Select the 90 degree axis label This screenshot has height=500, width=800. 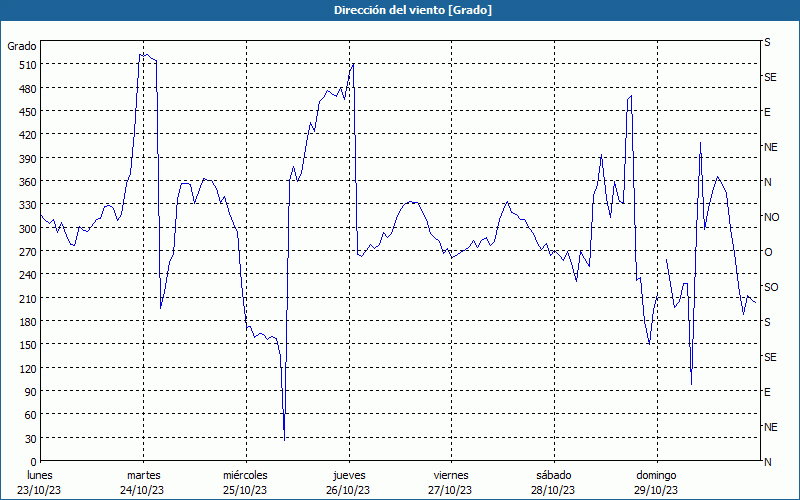30,391
